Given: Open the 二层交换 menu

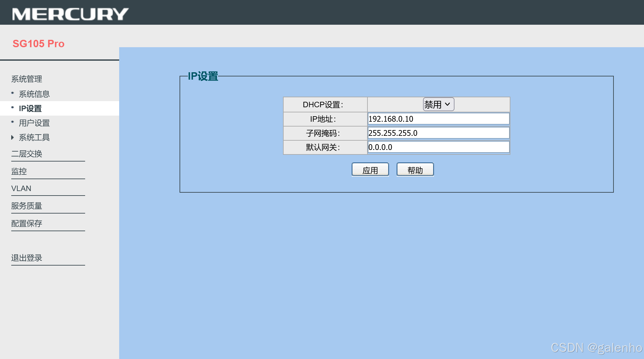Looking at the screenshot, I should tap(27, 154).
